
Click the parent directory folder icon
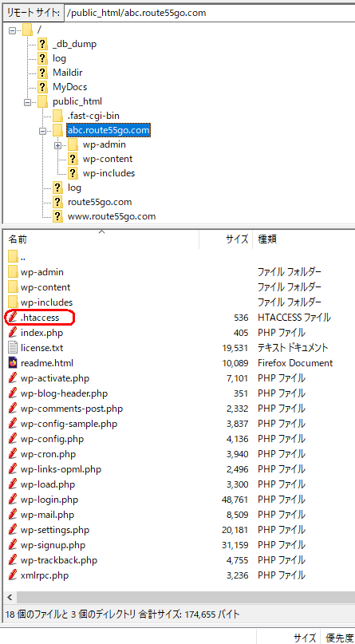click(x=13, y=257)
